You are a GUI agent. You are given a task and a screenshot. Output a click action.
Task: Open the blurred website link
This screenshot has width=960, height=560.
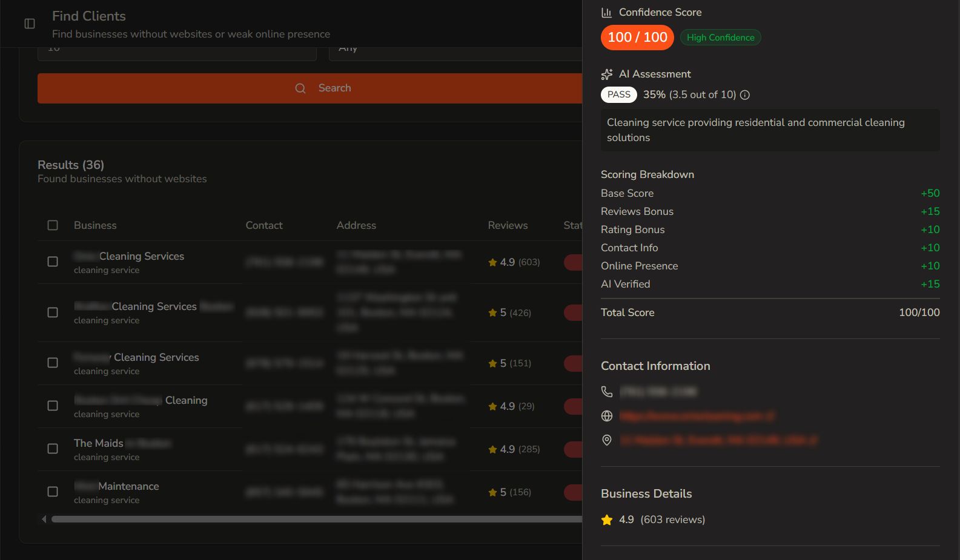(x=697, y=416)
